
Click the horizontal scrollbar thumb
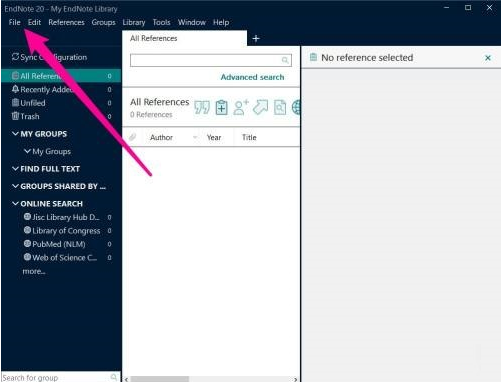(x=160, y=379)
